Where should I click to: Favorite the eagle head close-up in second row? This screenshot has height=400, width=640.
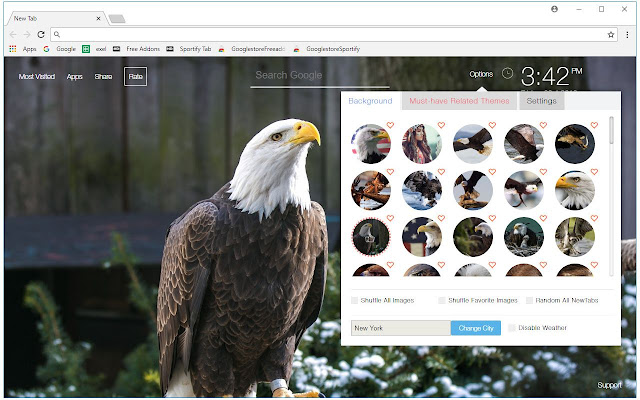[x=594, y=172]
